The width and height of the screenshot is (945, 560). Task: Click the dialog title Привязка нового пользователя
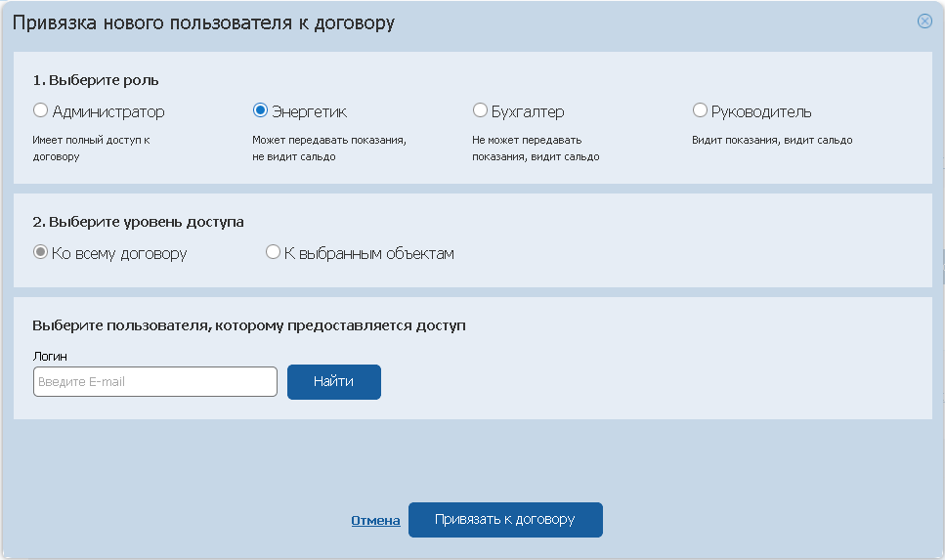tap(203, 22)
